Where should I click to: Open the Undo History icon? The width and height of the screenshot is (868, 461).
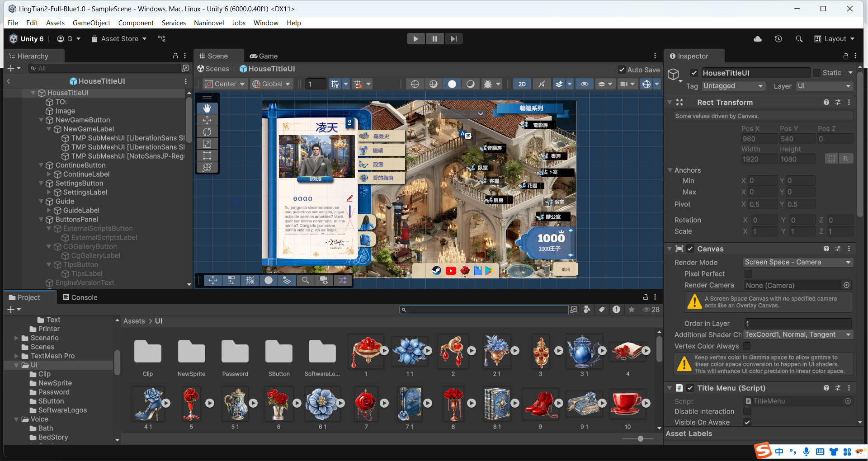pyautogui.click(x=778, y=39)
